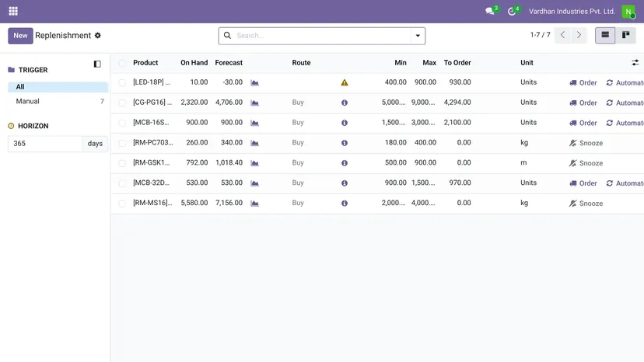Go to the previous page arrow
Image resolution: width=644 pixels, height=362 pixels.
point(562,35)
